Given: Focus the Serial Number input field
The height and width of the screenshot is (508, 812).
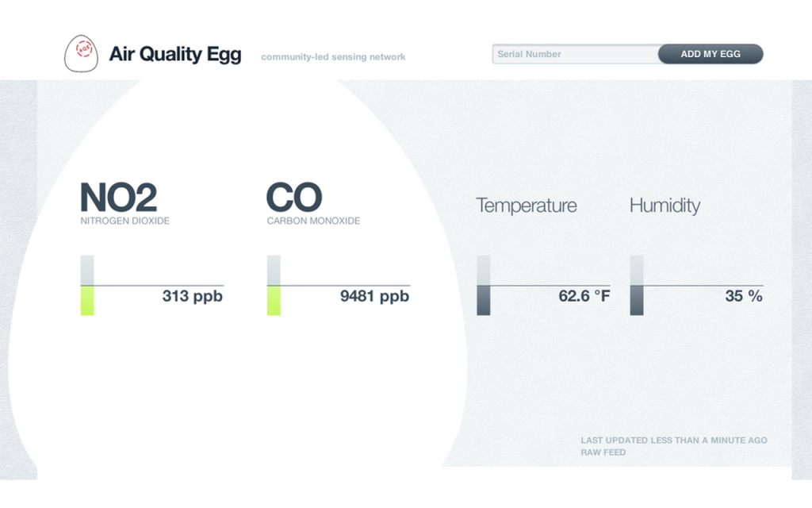Looking at the screenshot, I should pos(576,54).
